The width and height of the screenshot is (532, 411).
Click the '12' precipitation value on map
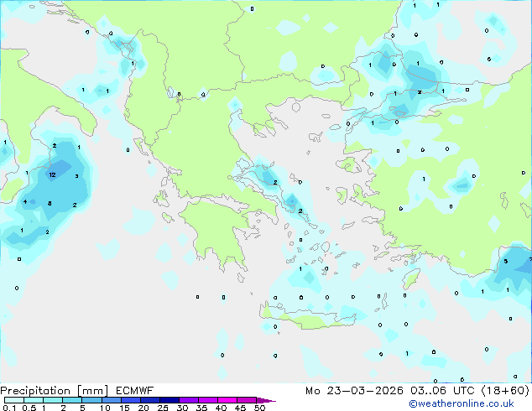point(52,175)
